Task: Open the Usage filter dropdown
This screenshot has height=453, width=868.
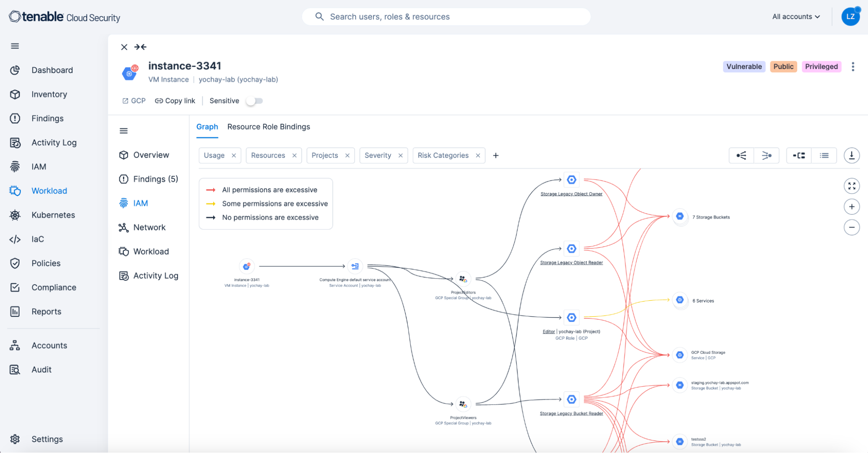Action: click(214, 155)
